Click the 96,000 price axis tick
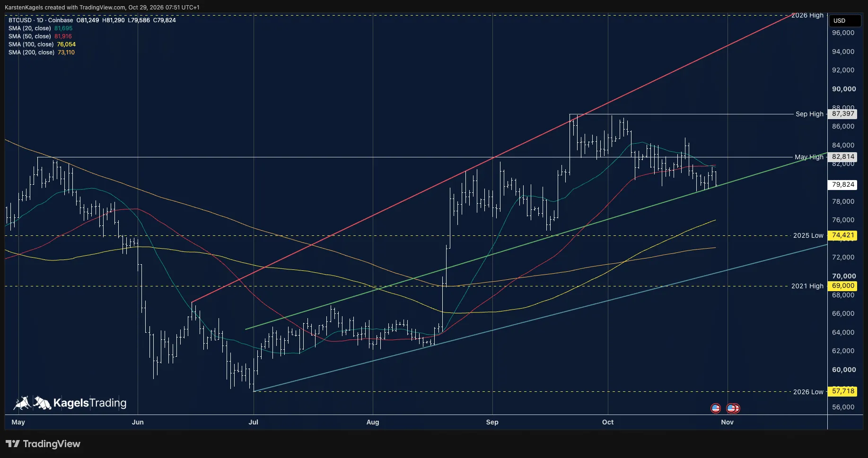The height and width of the screenshot is (458, 868). coord(843,33)
